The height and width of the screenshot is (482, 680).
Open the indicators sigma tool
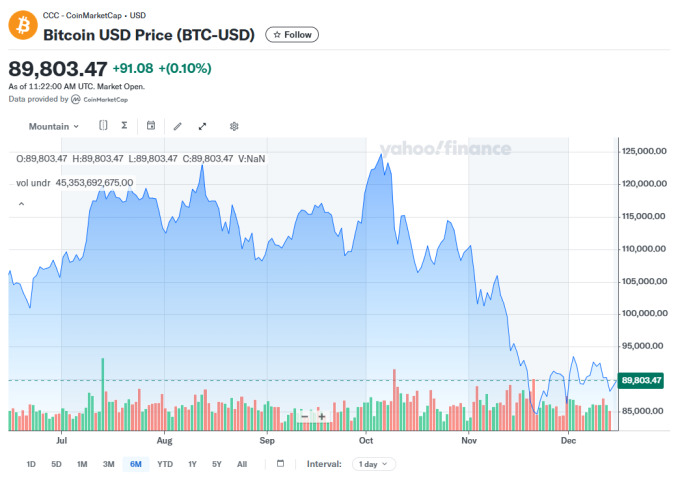click(x=124, y=126)
